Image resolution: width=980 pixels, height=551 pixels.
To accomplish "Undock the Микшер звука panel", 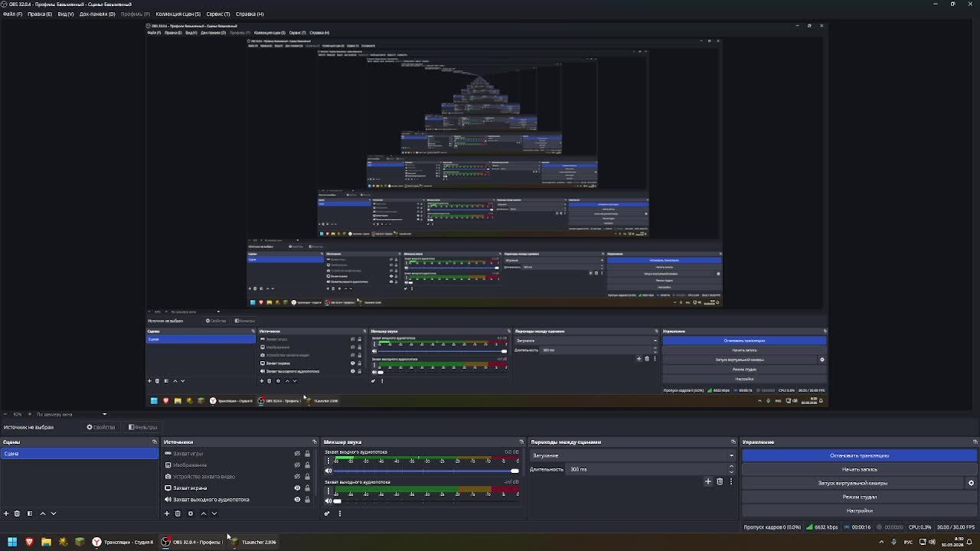I will point(521,442).
